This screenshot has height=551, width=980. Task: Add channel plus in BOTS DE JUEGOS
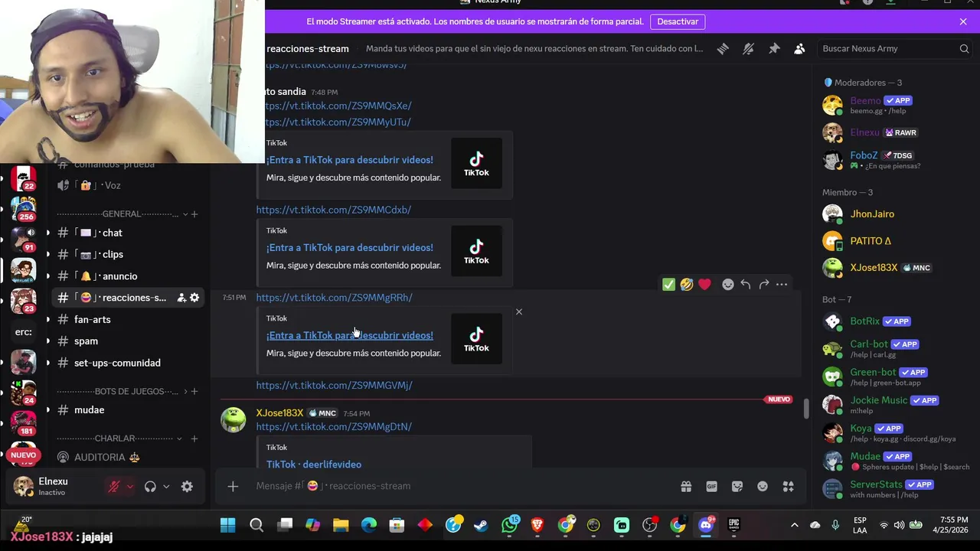click(194, 392)
